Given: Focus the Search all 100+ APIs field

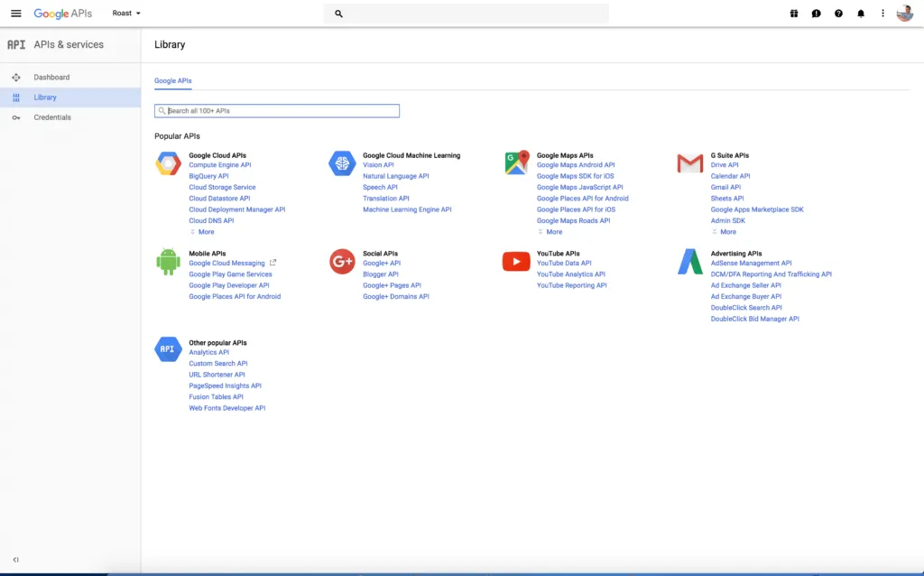Looking at the screenshot, I should click(277, 111).
